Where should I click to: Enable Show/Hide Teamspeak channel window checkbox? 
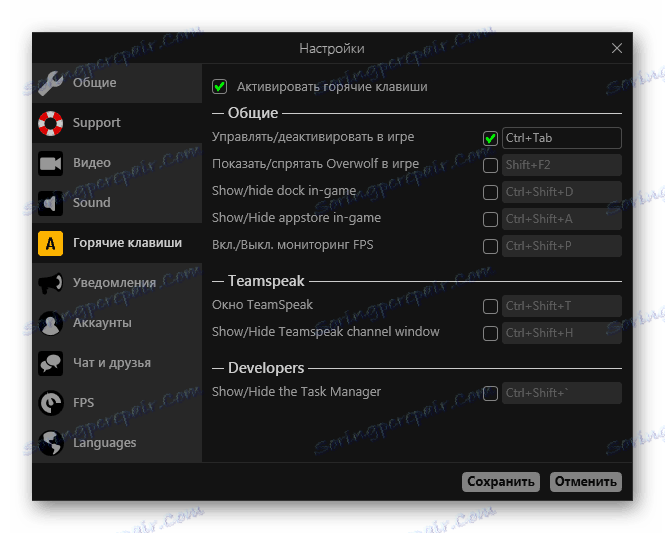tap(490, 333)
